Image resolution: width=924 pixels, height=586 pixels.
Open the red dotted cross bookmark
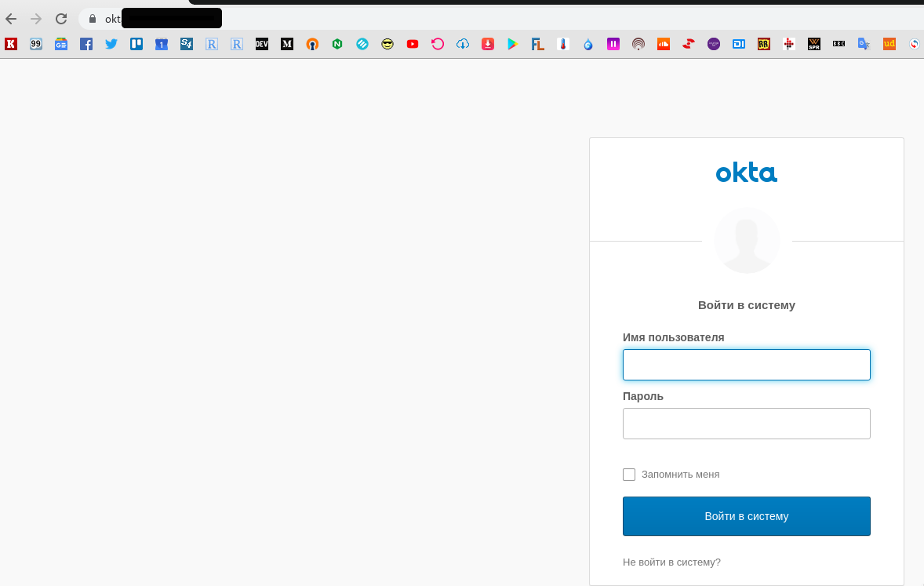click(x=789, y=44)
